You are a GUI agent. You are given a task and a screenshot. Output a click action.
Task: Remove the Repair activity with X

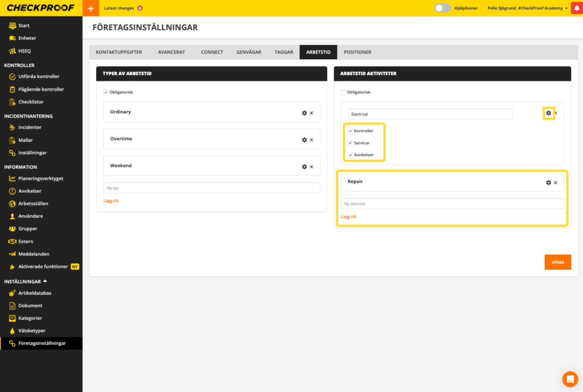(556, 183)
